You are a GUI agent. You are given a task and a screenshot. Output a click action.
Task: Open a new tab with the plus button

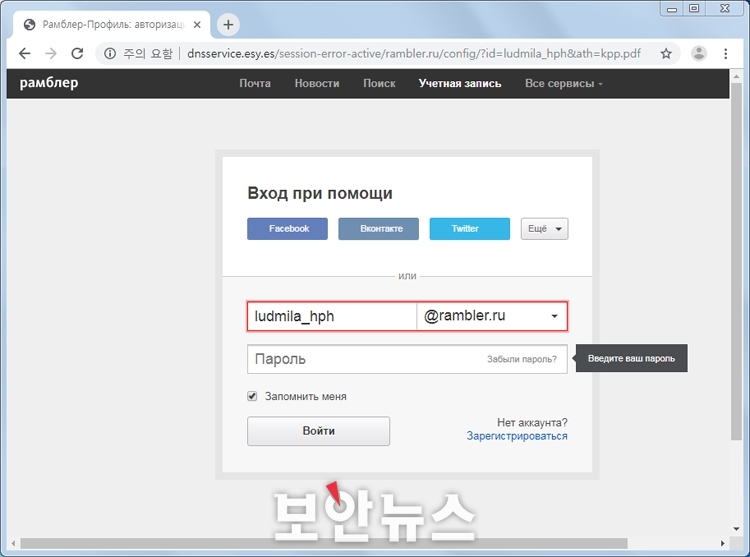[228, 24]
